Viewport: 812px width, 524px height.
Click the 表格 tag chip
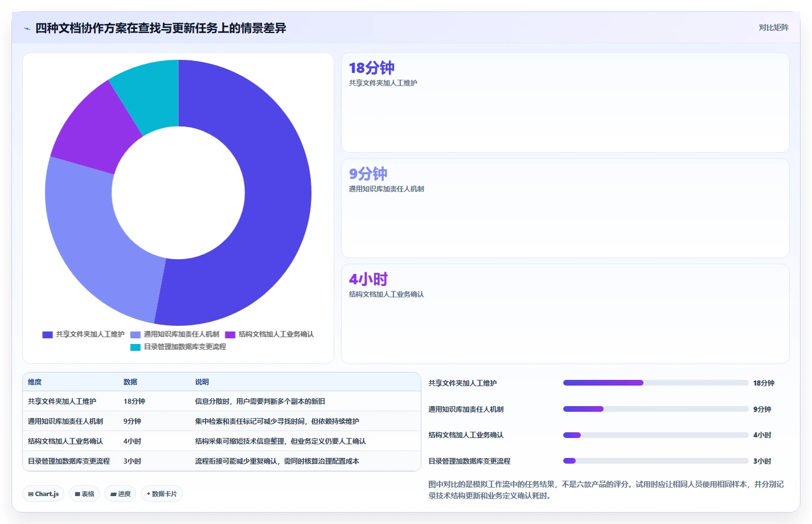(x=84, y=494)
